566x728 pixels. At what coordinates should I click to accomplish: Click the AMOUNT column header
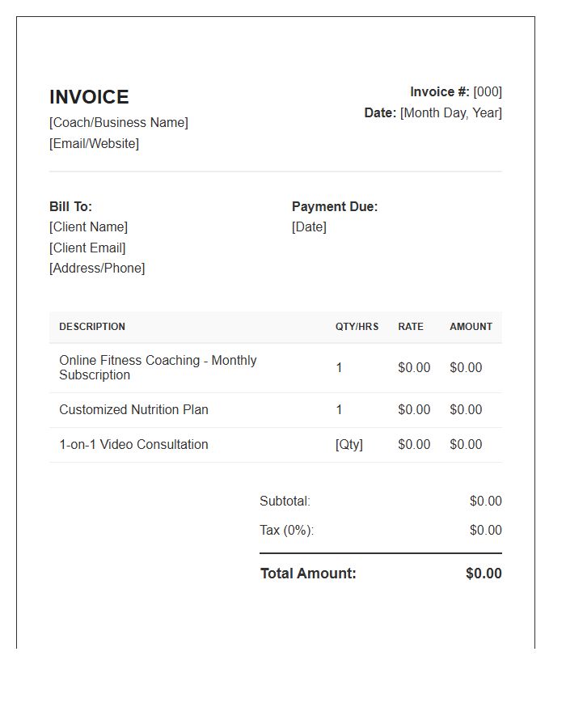pos(471,327)
